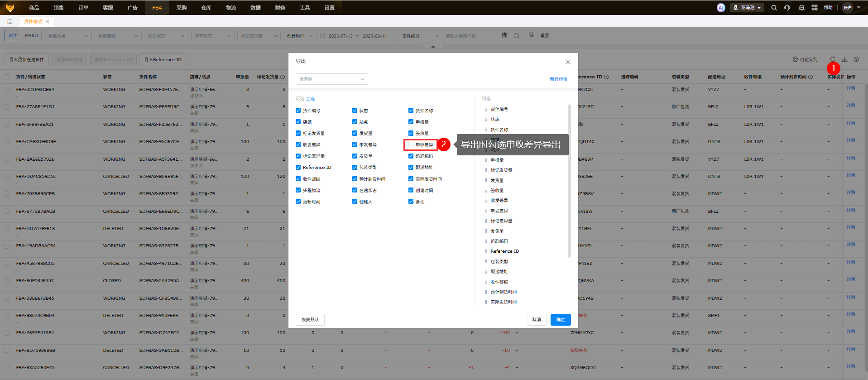Go to home via house icon
Screen dimensions: 868x380
tap(10, 21)
